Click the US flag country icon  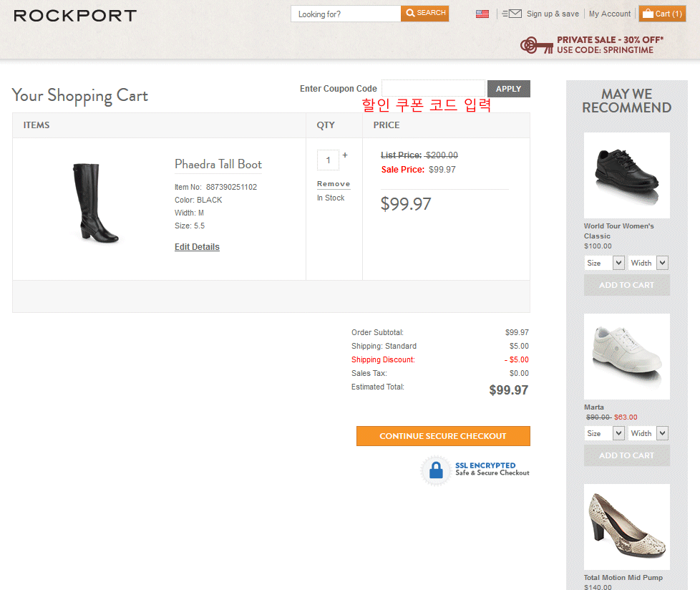(482, 14)
